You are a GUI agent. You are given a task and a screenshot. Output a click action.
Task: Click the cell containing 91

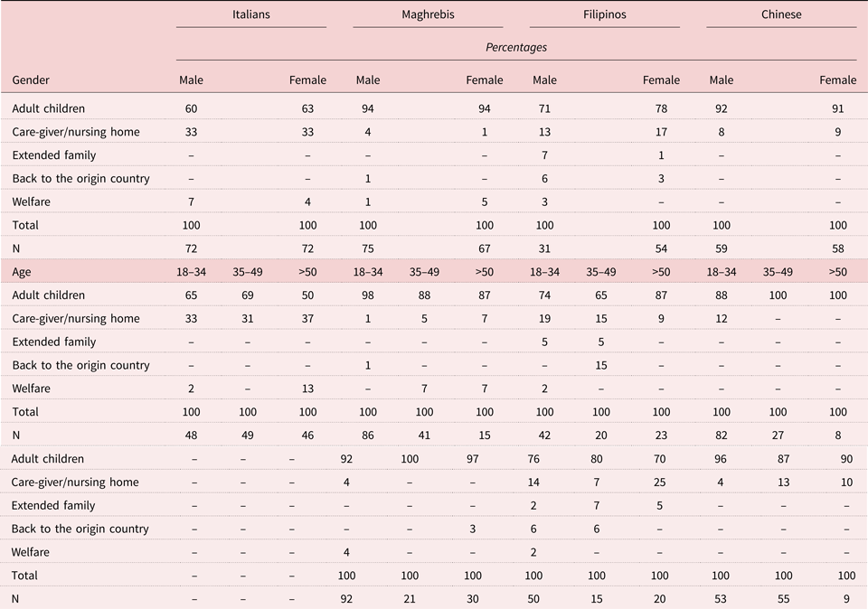click(x=837, y=108)
